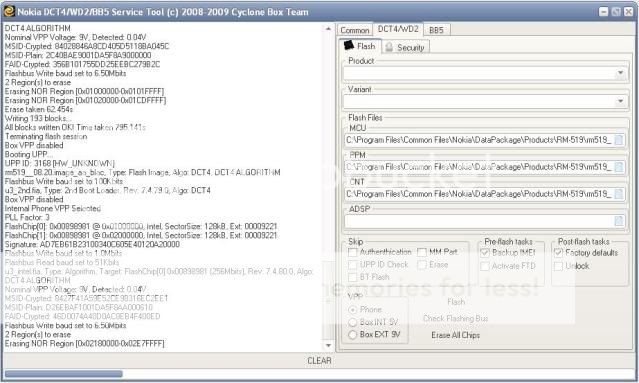This screenshot has width=639, height=383.
Task: Enable Activate FTD pre-flash task
Action: pos(485,266)
